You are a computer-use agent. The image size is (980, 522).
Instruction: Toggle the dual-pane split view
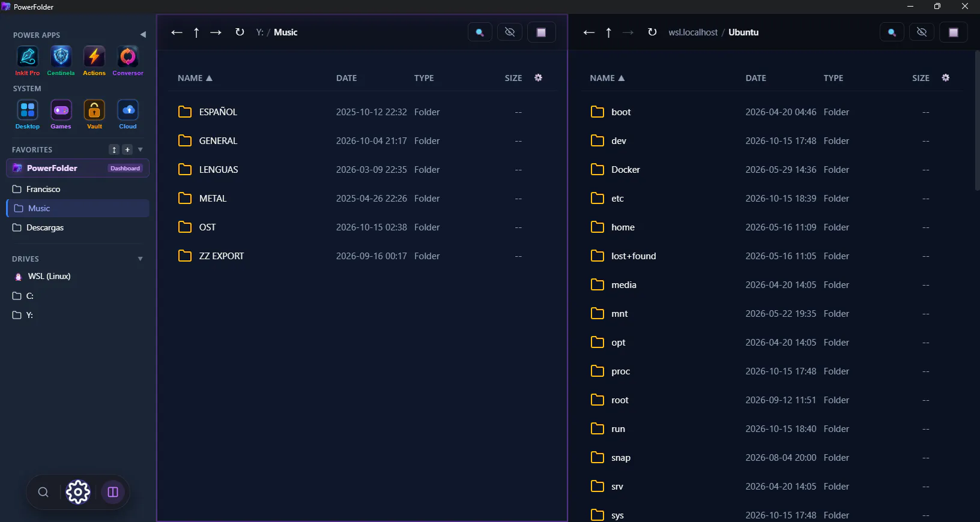click(x=113, y=493)
